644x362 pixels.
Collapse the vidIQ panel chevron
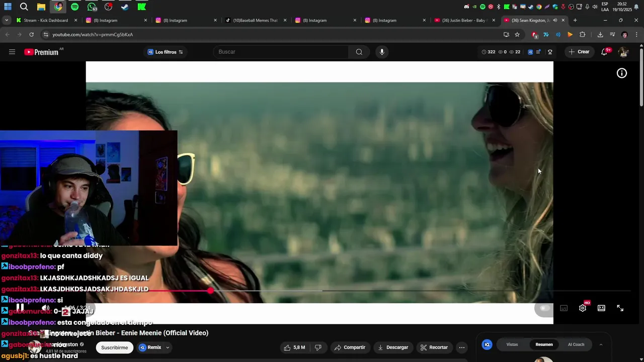pos(601,344)
